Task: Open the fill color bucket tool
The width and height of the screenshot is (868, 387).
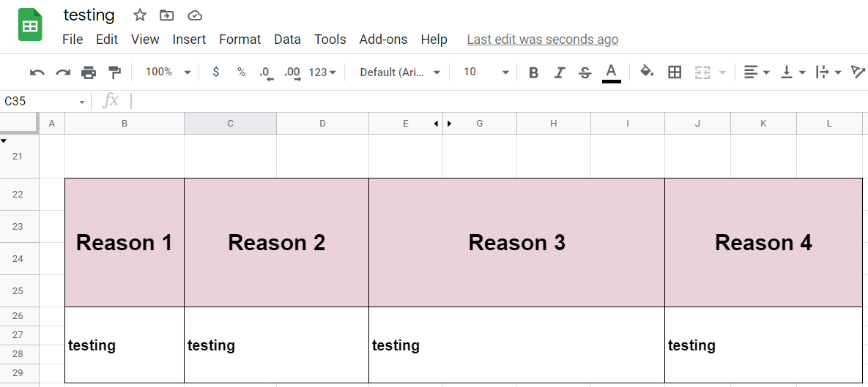Action: click(x=647, y=71)
